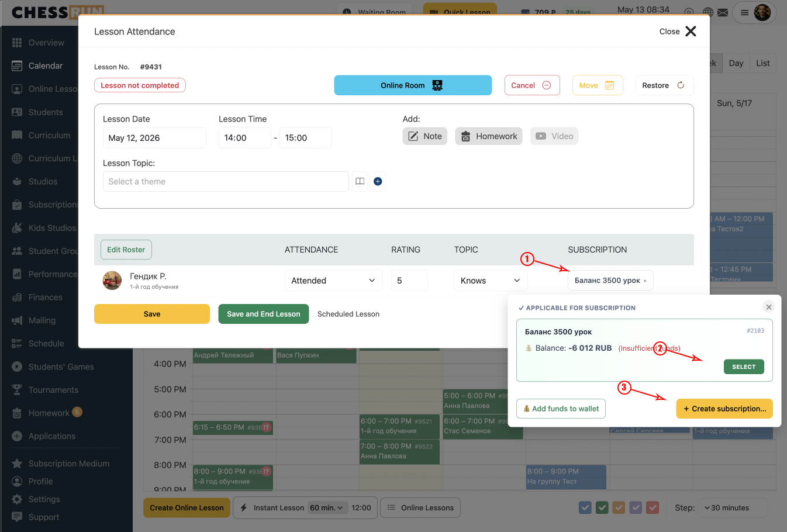Open the user profile avatar in header
The height and width of the screenshot is (532, 787).
tap(762, 12)
